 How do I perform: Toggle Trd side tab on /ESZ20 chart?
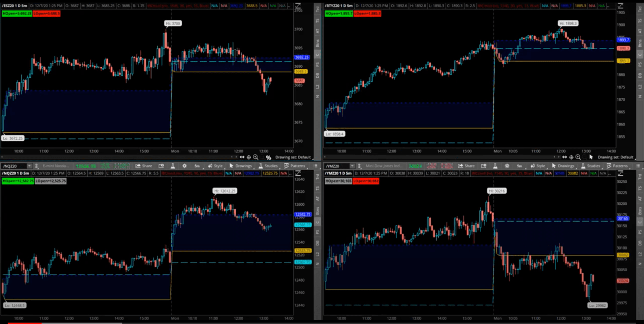tap(318, 9)
